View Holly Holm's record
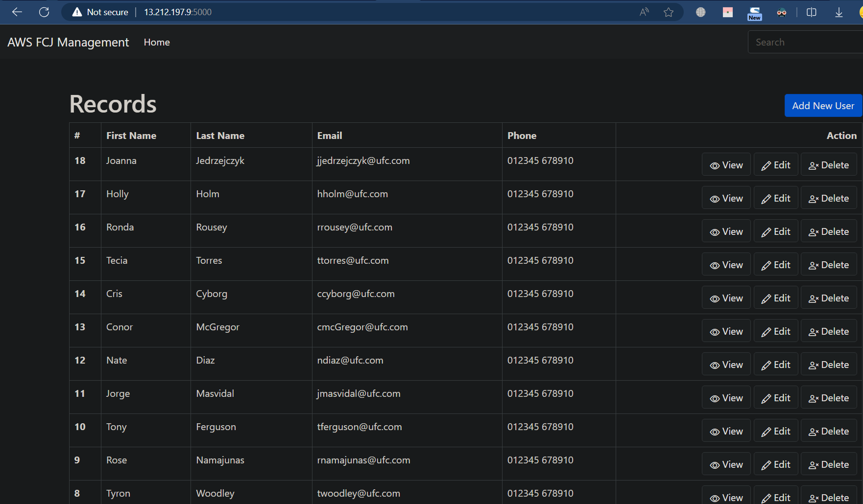Image resolution: width=863 pixels, height=504 pixels. point(726,198)
